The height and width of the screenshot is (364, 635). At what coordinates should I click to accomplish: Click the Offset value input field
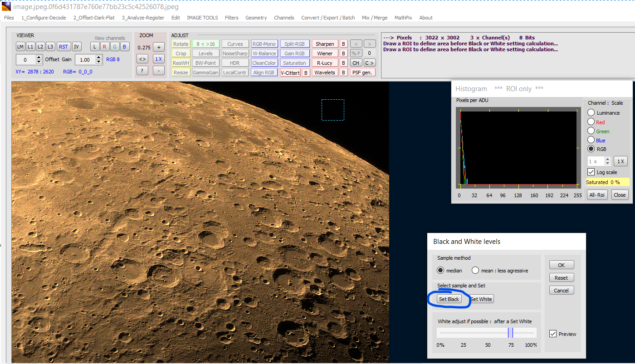[26, 60]
